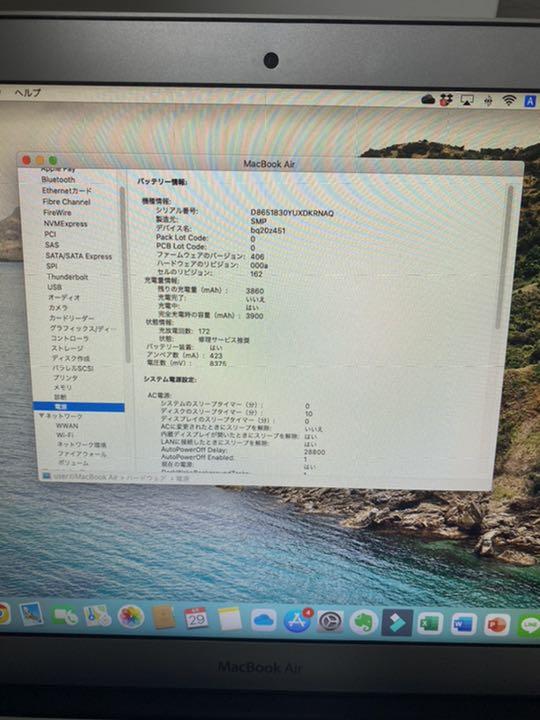Screen dimensions: 540x720
Task: Click the sidebar list scrollbar
Action: coord(123,276)
